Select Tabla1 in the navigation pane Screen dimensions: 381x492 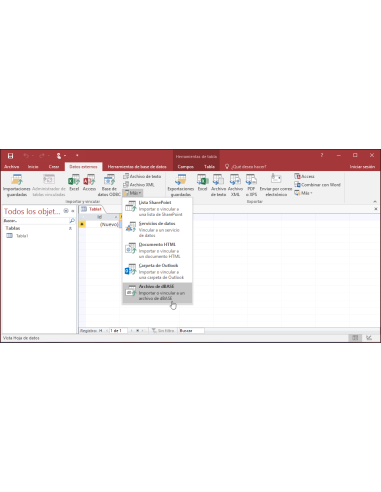22,236
